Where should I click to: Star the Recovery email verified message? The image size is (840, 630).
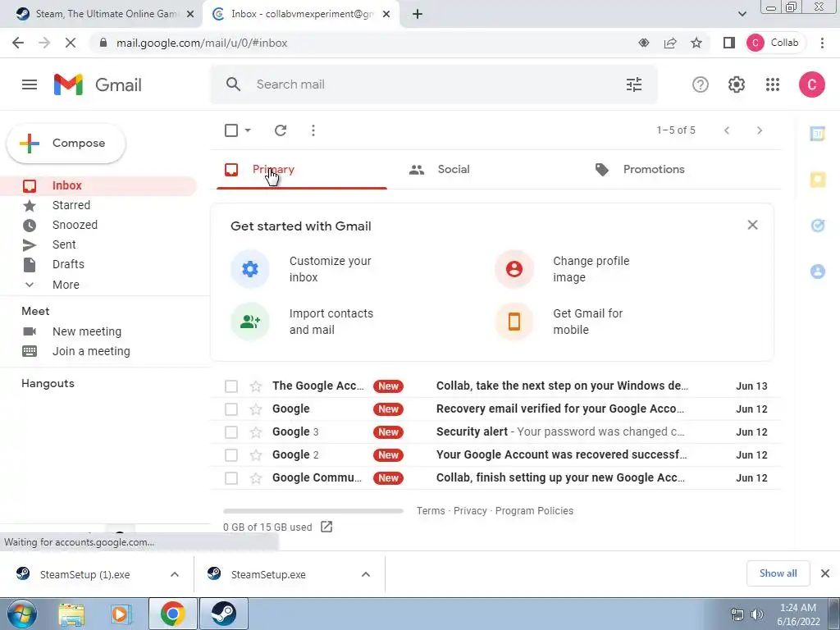click(256, 409)
